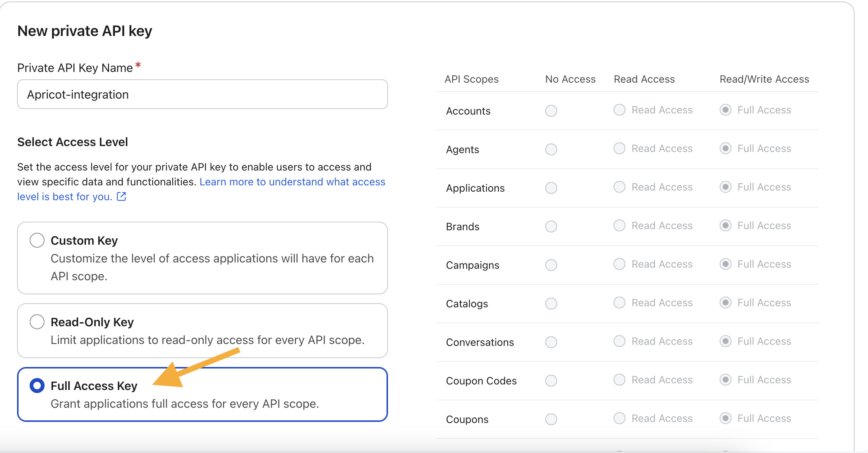
Task: Click the external link icon after 'best for you'
Action: 122,196
